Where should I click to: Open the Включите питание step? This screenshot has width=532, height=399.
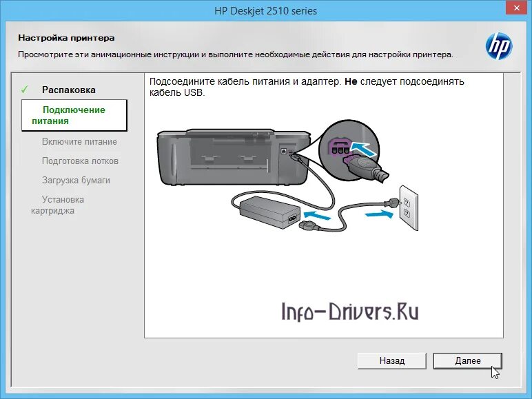(x=79, y=142)
